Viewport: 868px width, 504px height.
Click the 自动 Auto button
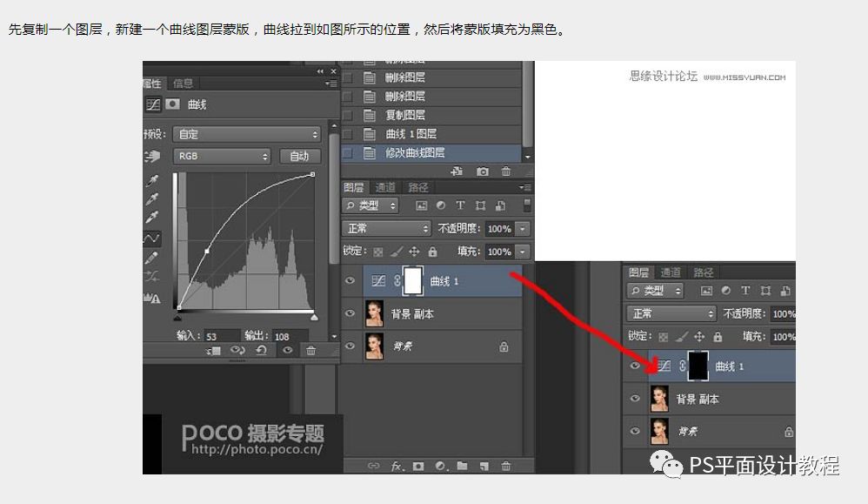[300, 155]
